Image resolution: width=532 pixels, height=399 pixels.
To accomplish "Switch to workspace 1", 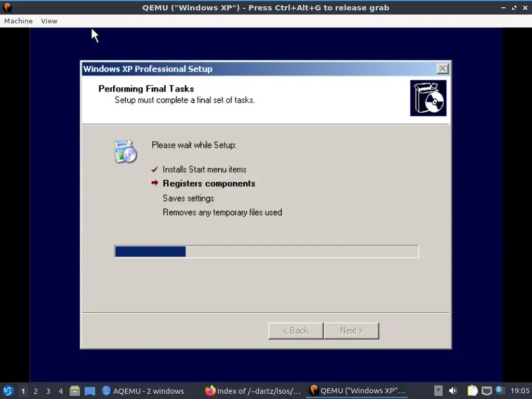I will pos(23,391).
